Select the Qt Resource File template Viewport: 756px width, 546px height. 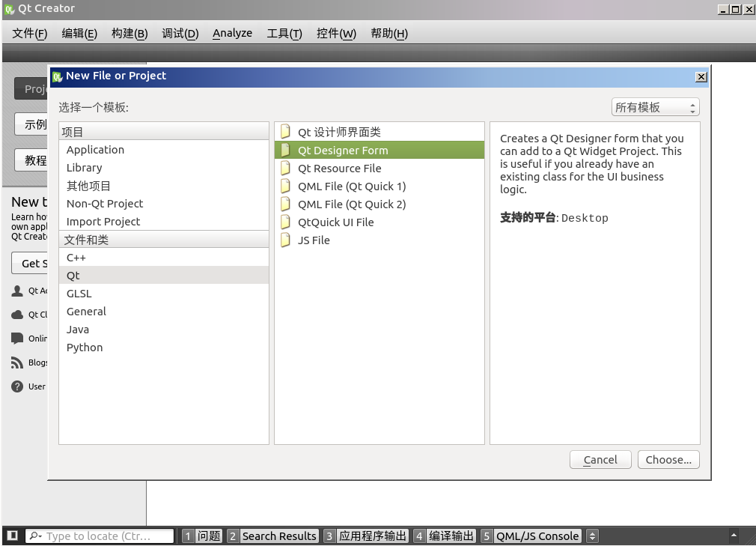[x=379, y=168]
